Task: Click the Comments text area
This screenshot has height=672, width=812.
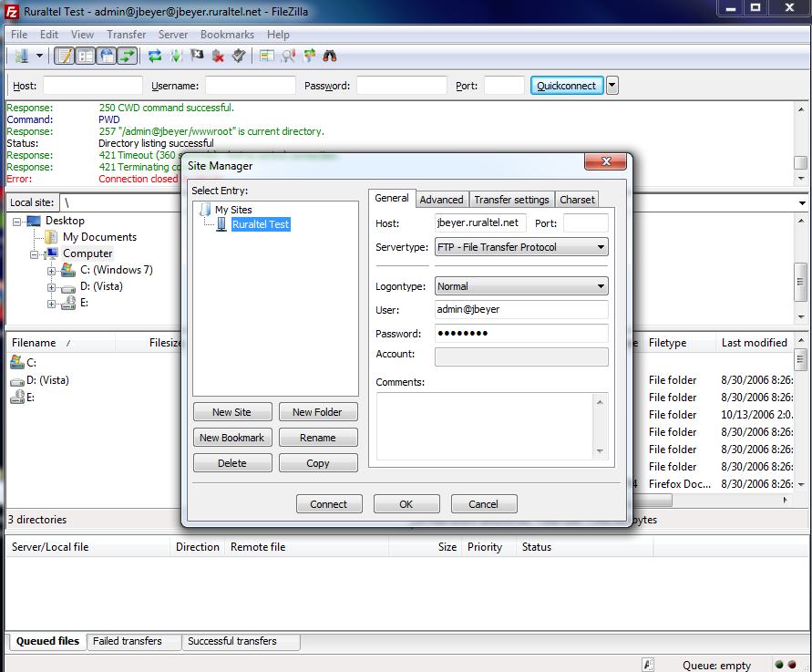Action: coord(487,427)
